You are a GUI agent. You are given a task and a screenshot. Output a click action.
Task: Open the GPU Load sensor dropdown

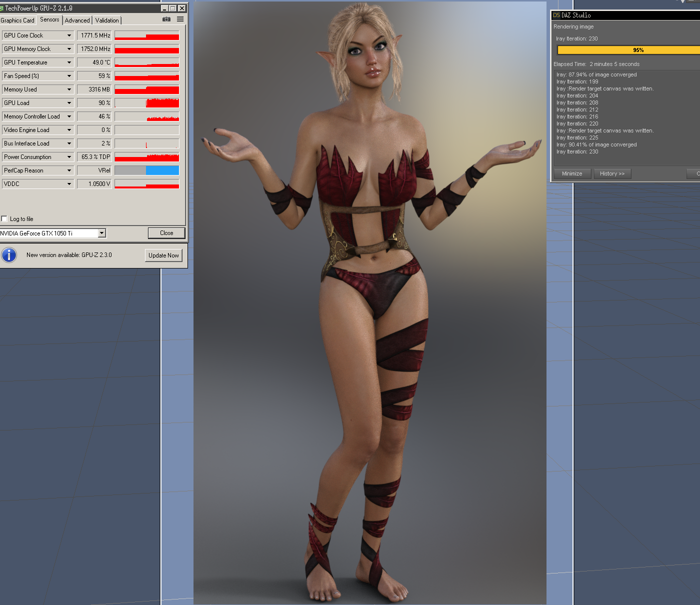(69, 103)
